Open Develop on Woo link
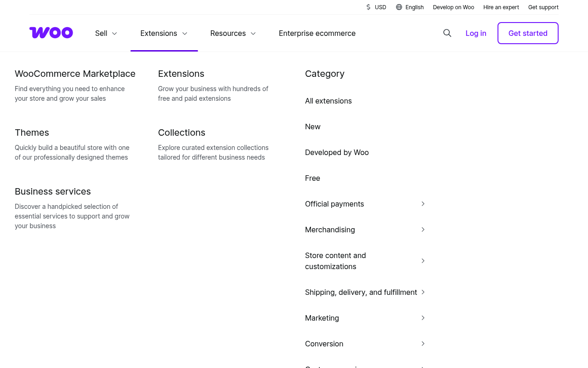The width and height of the screenshot is (588, 368). 453,7
